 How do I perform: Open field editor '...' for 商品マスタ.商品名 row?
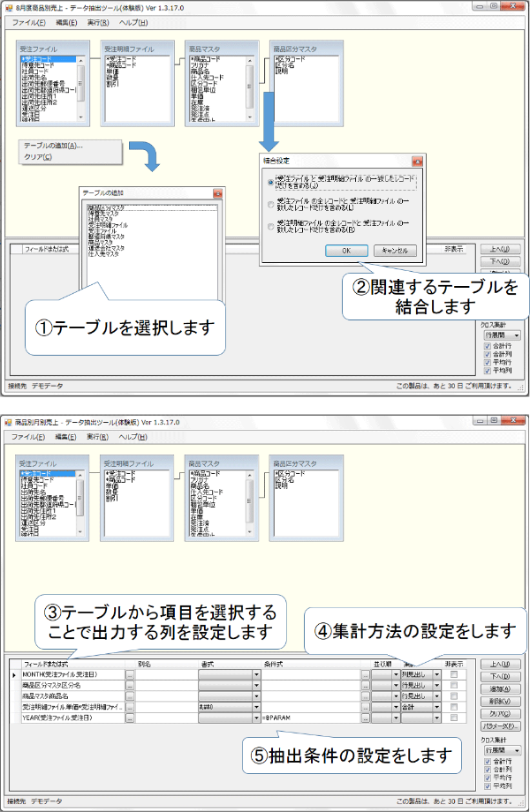click(x=130, y=696)
